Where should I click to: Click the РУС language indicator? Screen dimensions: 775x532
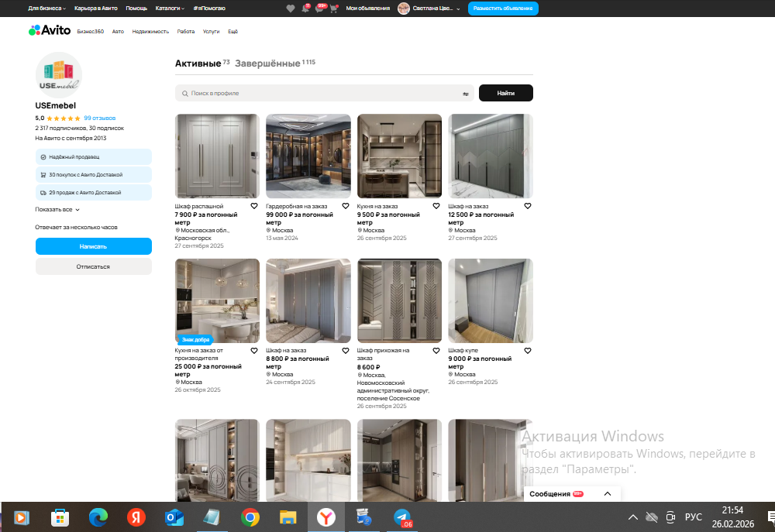click(x=693, y=517)
